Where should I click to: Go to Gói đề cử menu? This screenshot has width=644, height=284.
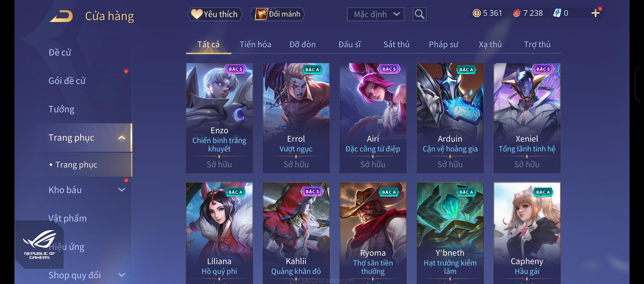tap(67, 80)
